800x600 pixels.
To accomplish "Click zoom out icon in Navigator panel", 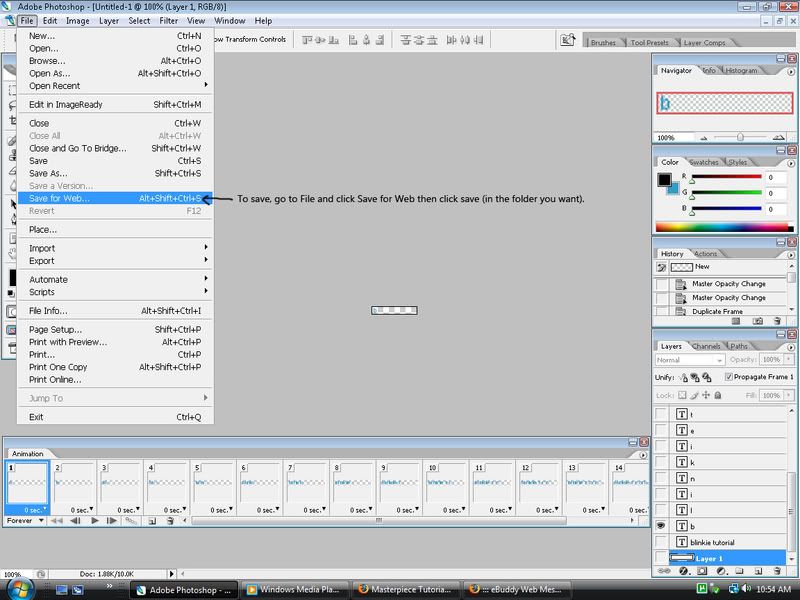I will click(x=704, y=138).
